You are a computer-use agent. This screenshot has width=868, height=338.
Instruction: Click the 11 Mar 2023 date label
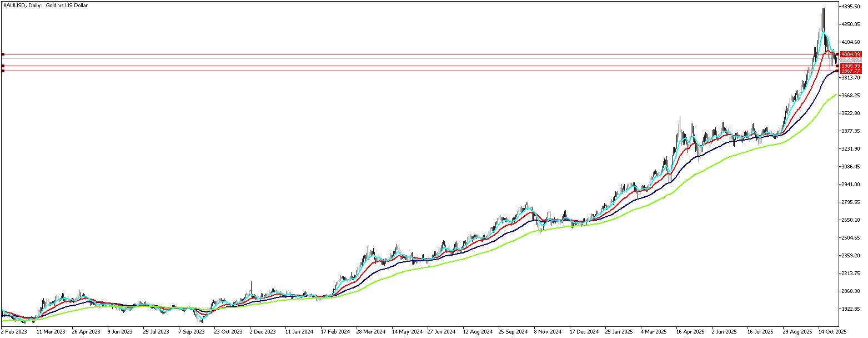tap(51, 331)
